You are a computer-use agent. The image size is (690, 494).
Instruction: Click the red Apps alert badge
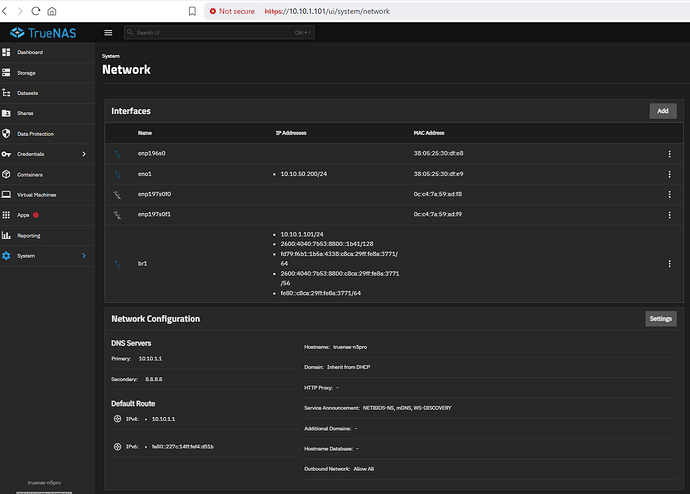(x=36, y=215)
